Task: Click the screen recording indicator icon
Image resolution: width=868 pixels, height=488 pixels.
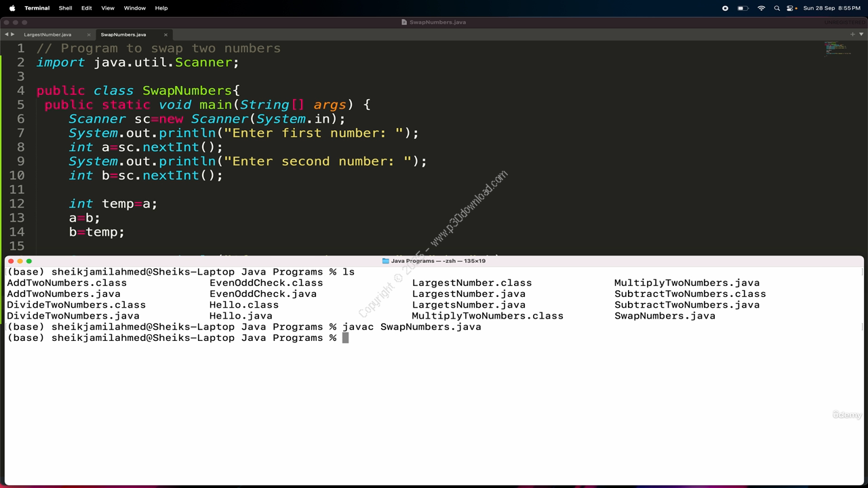Action: 725,8
